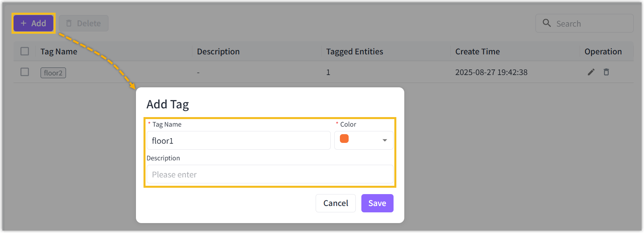Click trash icon on the Delete button

pos(69,23)
